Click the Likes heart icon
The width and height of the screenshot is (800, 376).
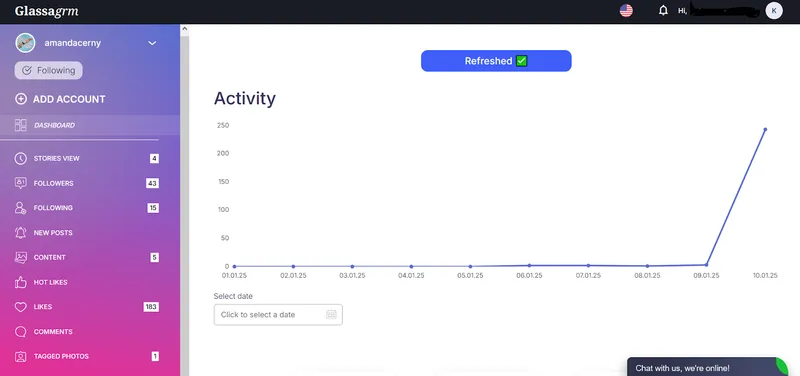click(x=20, y=307)
